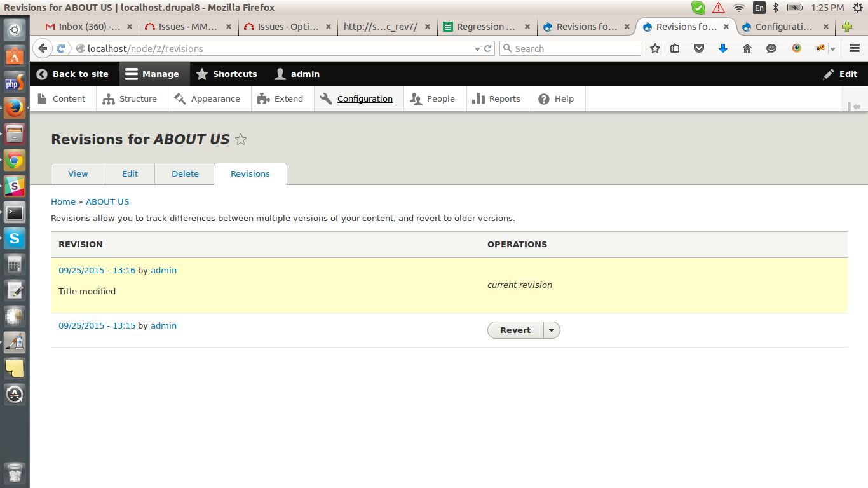868x488 pixels.
Task: Bookmark this page with the star icon
Action: (654, 48)
